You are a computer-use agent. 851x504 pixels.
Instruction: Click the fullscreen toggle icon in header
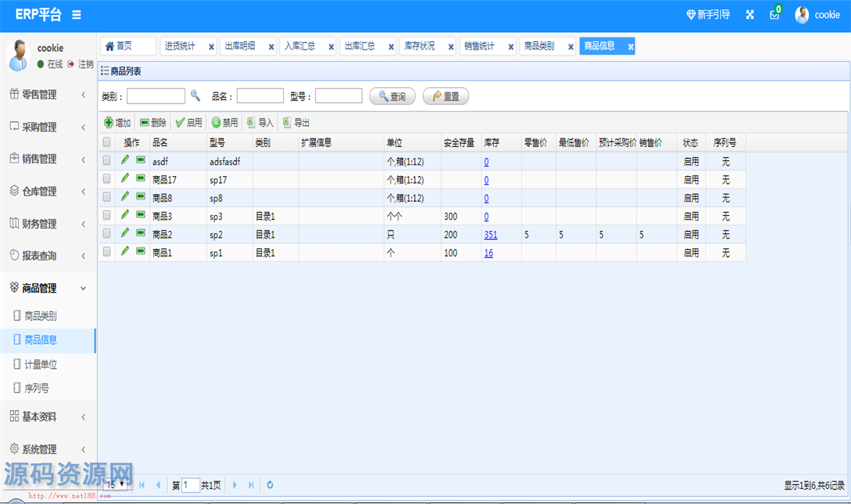point(750,15)
